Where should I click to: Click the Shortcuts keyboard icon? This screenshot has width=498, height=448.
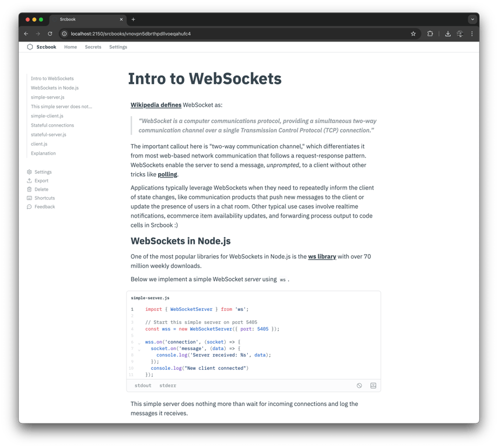pos(29,198)
